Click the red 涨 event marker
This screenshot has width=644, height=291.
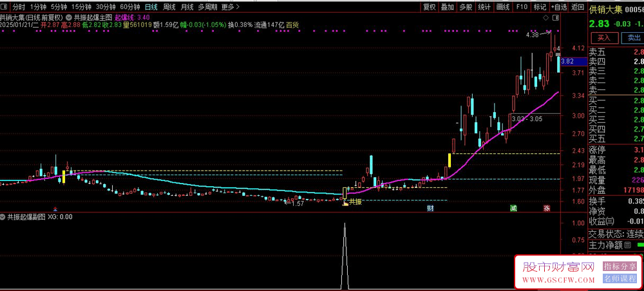pyautogui.click(x=547, y=208)
